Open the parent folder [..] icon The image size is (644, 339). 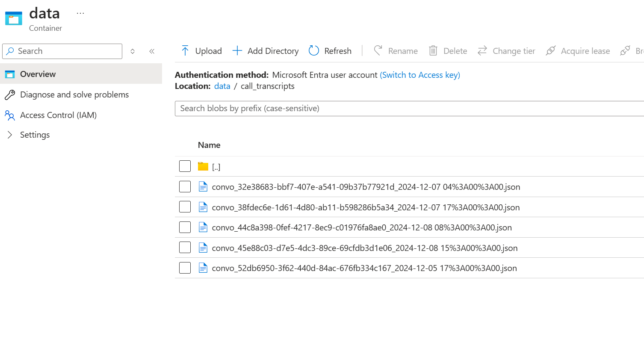click(x=203, y=167)
